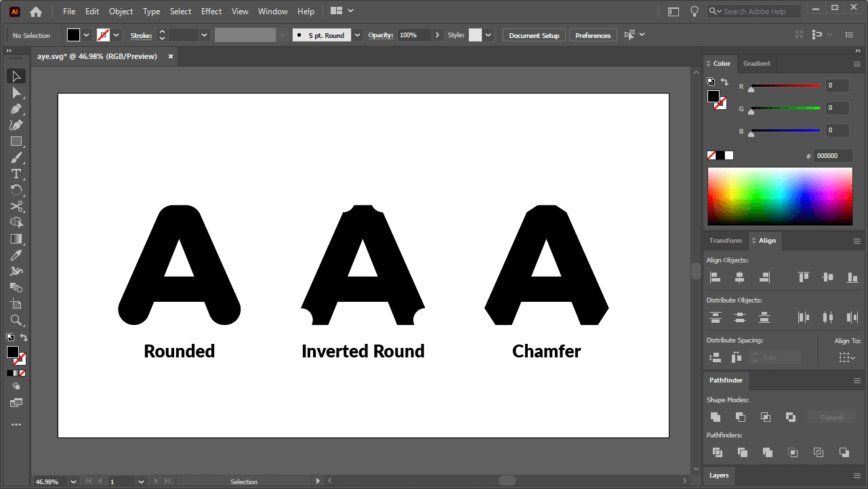Viewport: 868px width, 489px height.
Task: Swap the fill and stroke colors
Action: tap(725, 81)
